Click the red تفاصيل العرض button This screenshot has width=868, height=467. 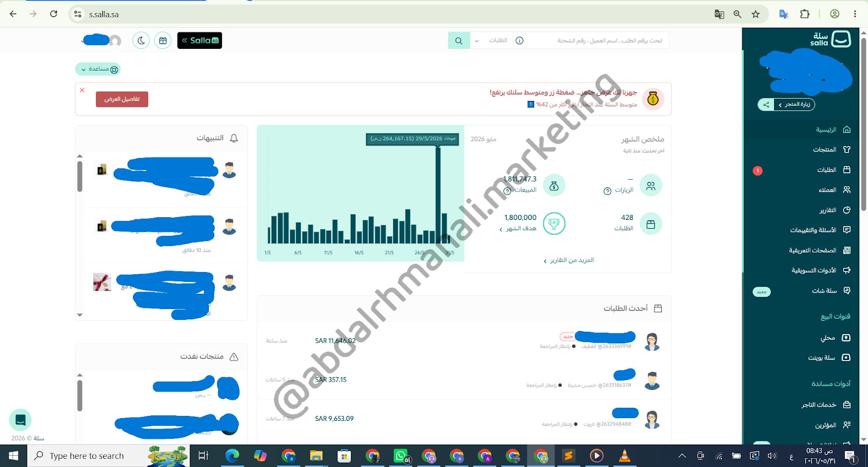pyautogui.click(x=122, y=99)
